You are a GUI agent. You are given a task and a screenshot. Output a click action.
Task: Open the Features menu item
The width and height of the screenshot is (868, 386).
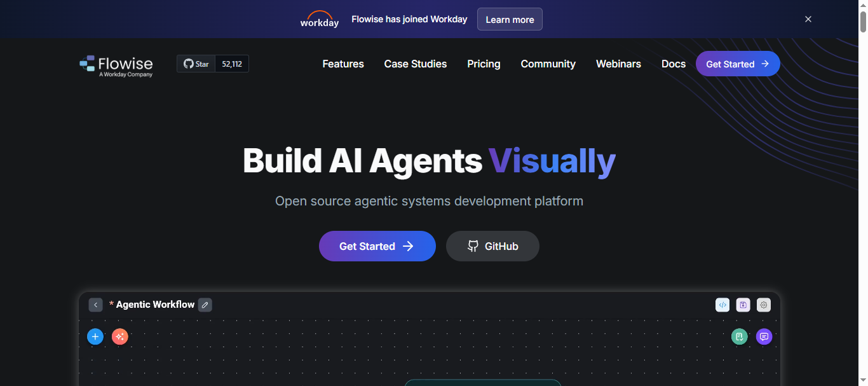pyautogui.click(x=343, y=64)
